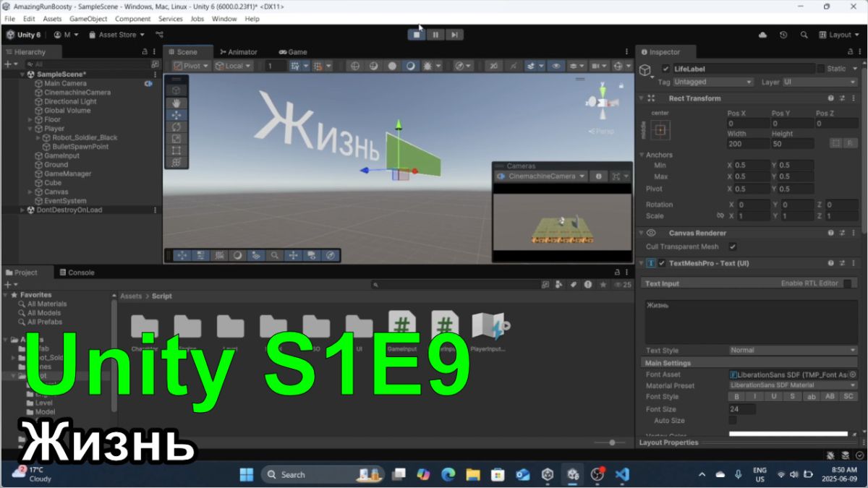Select the Rect transform tool
Viewport: 868px width, 488px height.
point(176,150)
